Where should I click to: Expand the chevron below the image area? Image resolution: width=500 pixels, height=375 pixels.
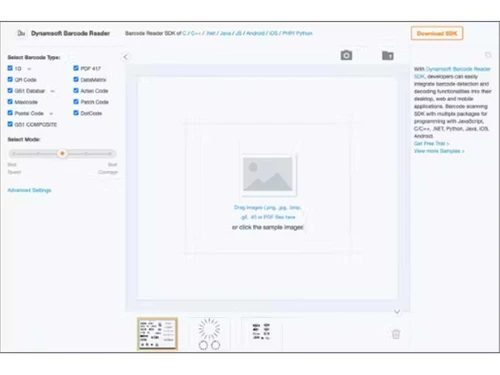(x=397, y=312)
